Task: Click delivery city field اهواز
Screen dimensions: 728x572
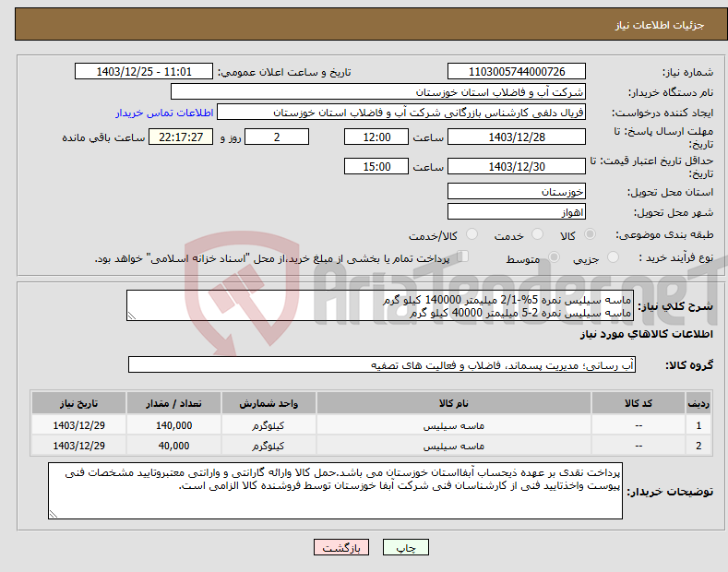Action: pyautogui.click(x=517, y=211)
